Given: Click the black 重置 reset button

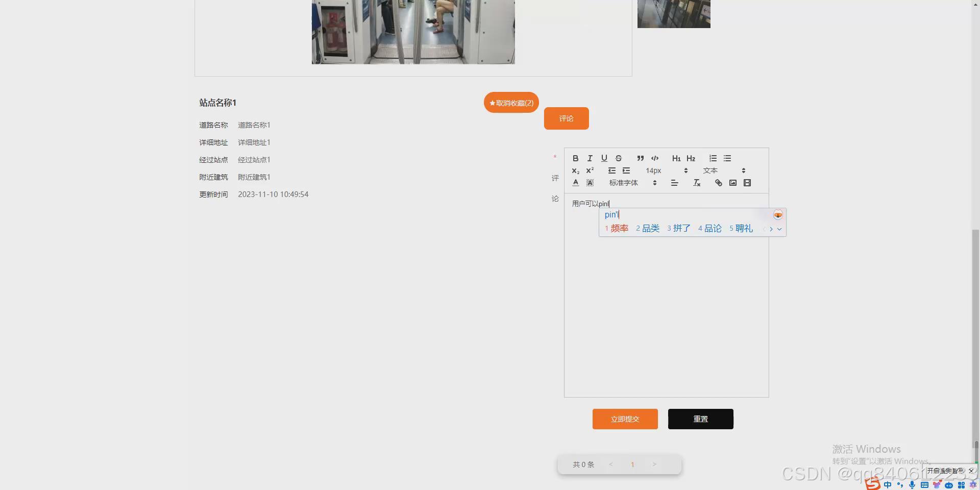Looking at the screenshot, I should tap(701, 419).
